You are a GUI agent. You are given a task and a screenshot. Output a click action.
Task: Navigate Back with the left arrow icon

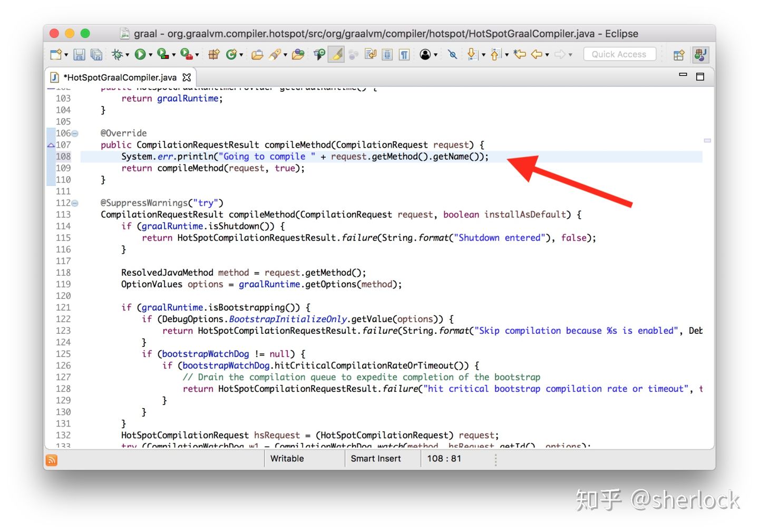point(537,54)
